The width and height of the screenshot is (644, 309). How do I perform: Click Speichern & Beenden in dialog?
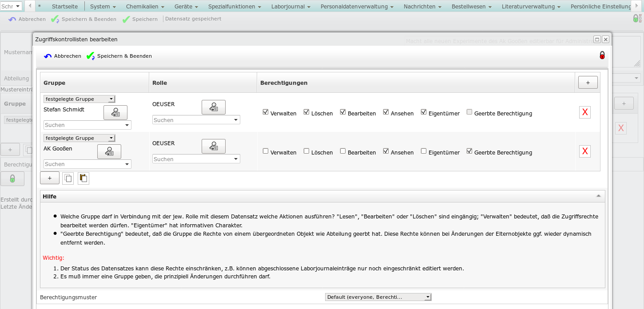[x=119, y=56]
